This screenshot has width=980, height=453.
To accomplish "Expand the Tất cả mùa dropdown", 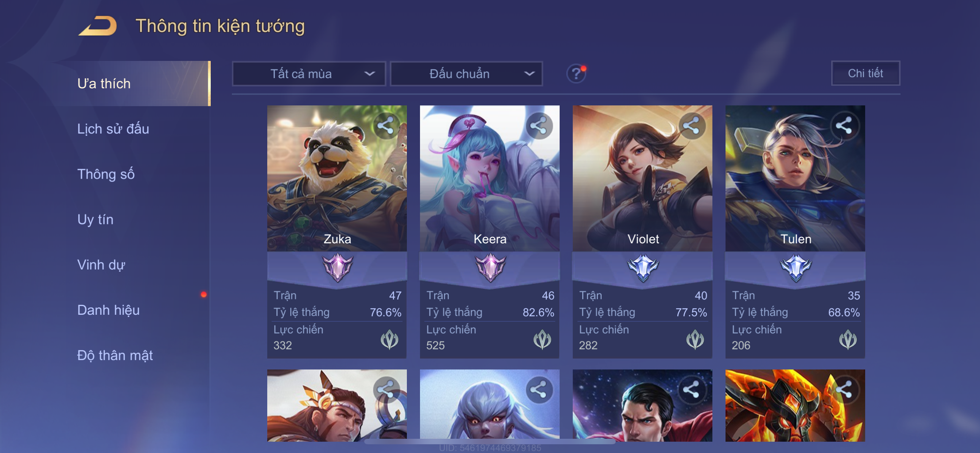I will (308, 73).
